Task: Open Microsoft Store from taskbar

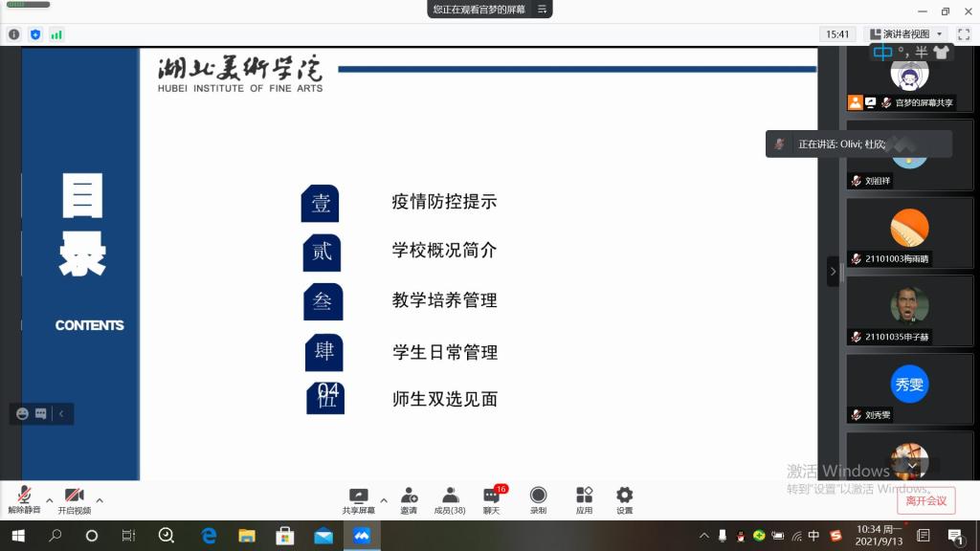Action: coord(285,536)
